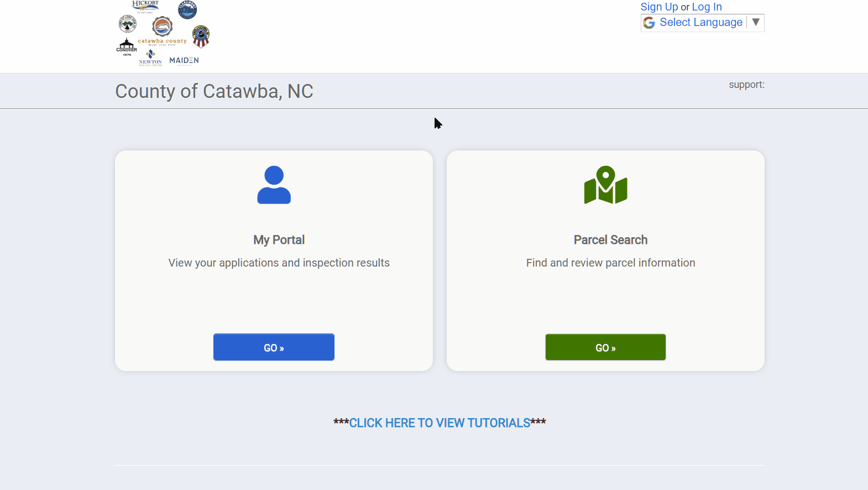
Task: Open the Sign Up link
Action: (x=659, y=7)
